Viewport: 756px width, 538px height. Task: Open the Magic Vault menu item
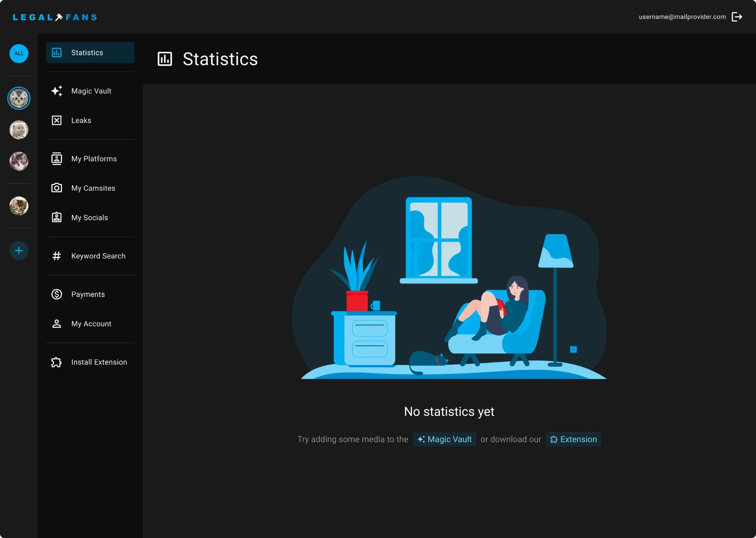point(90,91)
